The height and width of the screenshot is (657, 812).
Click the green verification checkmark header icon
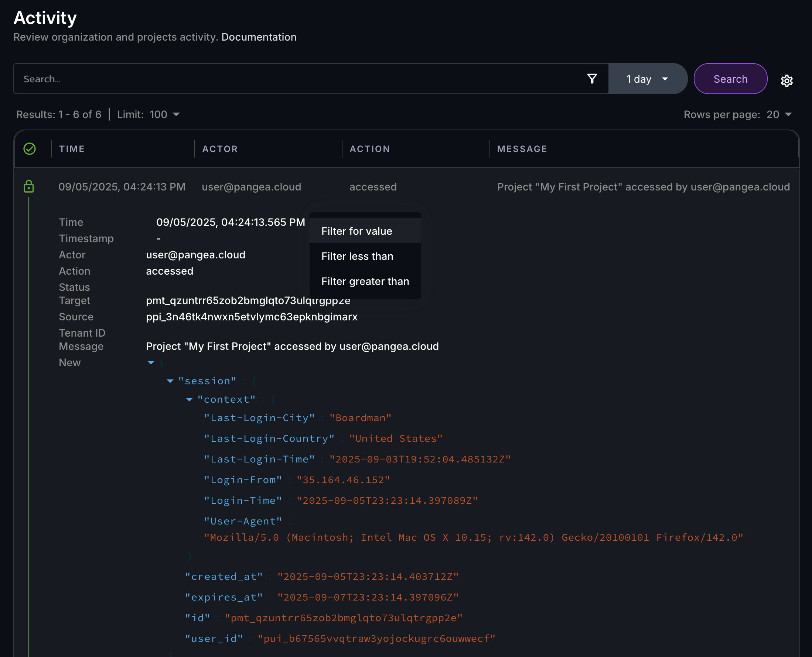[30, 149]
